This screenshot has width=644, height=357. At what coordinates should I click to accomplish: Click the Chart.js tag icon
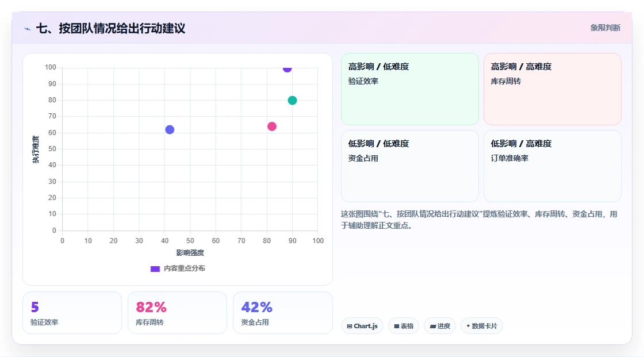(350, 326)
